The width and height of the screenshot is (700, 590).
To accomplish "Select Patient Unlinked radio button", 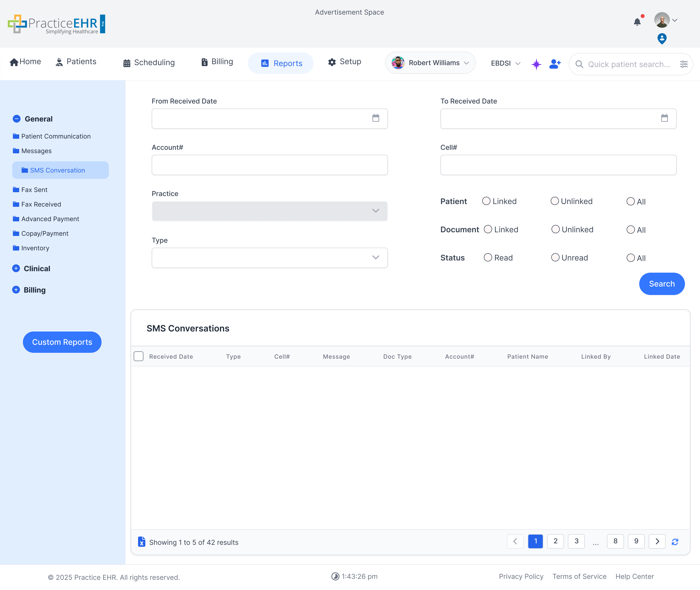I will pos(554,201).
